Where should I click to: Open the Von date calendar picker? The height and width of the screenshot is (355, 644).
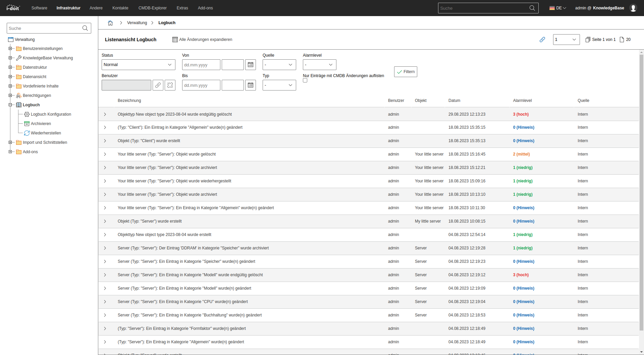(x=251, y=65)
